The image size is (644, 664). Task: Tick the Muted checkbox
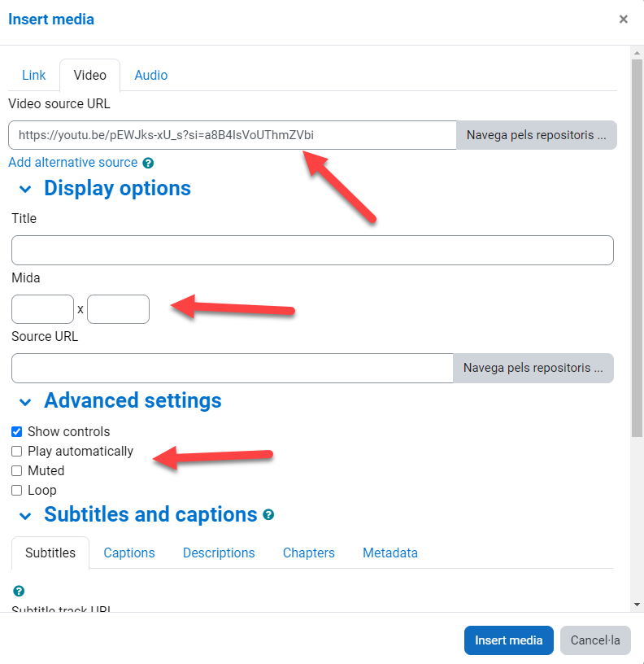point(17,471)
